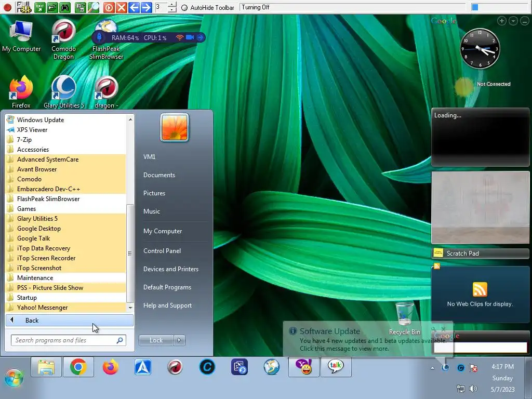The height and width of the screenshot is (399, 532).
Task: Click the arrow button on RAM/CPU widget
Action: (201, 37)
